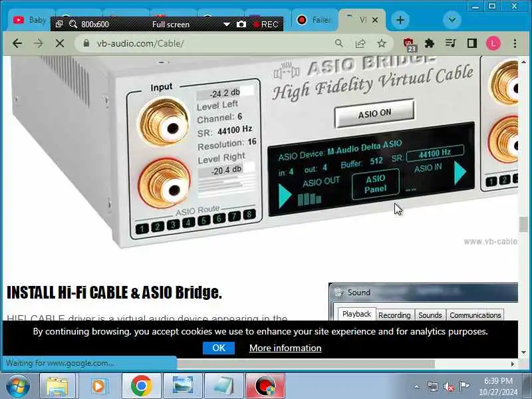This screenshot has height=399, width=532.
Task: Select ASIO Route button 2
Action: pos(158,227)
